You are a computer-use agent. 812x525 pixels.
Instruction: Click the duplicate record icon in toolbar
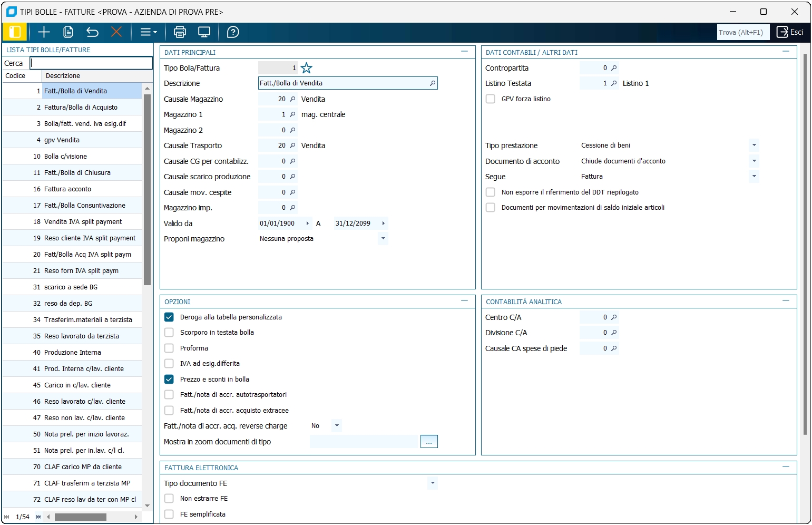pos(68,32)
